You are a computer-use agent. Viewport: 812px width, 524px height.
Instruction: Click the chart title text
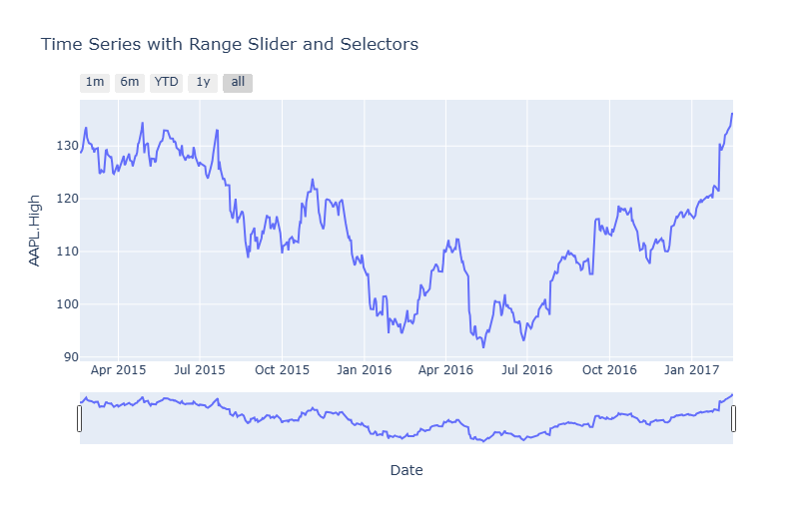tap(229, 45)
